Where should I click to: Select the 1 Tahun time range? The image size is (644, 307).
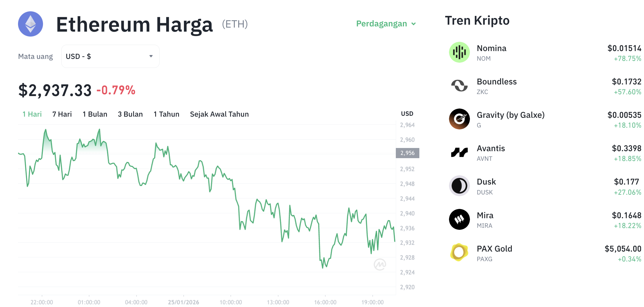[166, 114]
